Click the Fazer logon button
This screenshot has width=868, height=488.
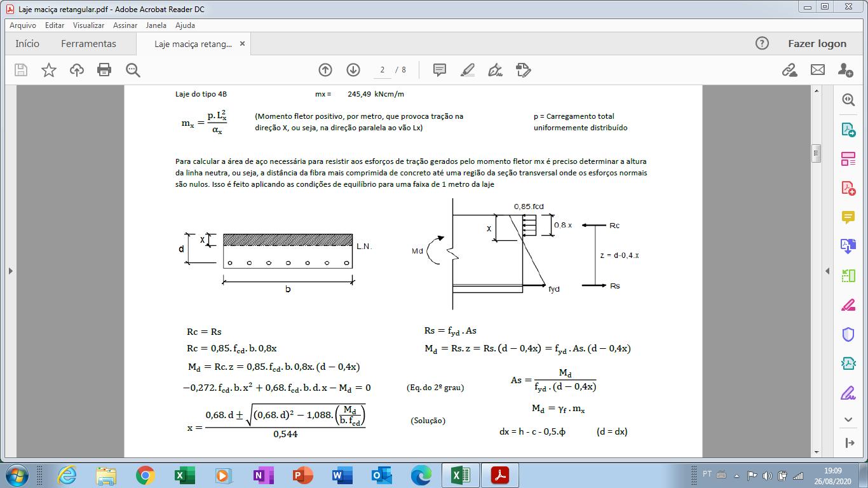click(x=817, y=44)
